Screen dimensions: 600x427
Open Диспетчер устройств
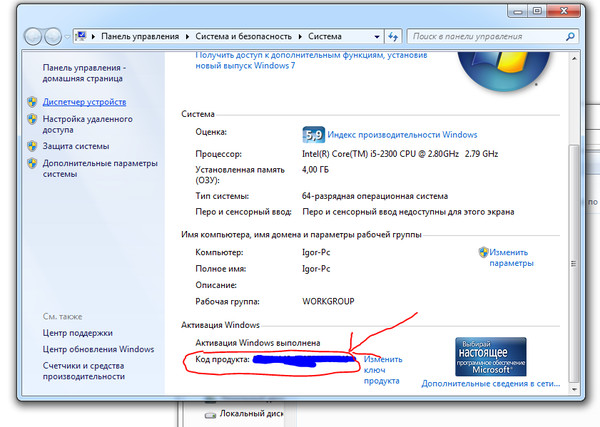[x=84, y=102]
